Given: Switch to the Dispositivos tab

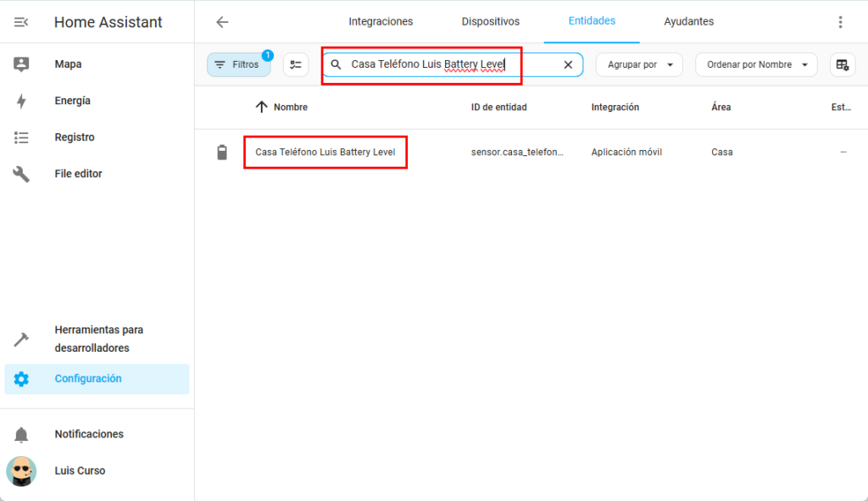Looking at the screenshot, I should pyautogui.click(x=491, y=21).
